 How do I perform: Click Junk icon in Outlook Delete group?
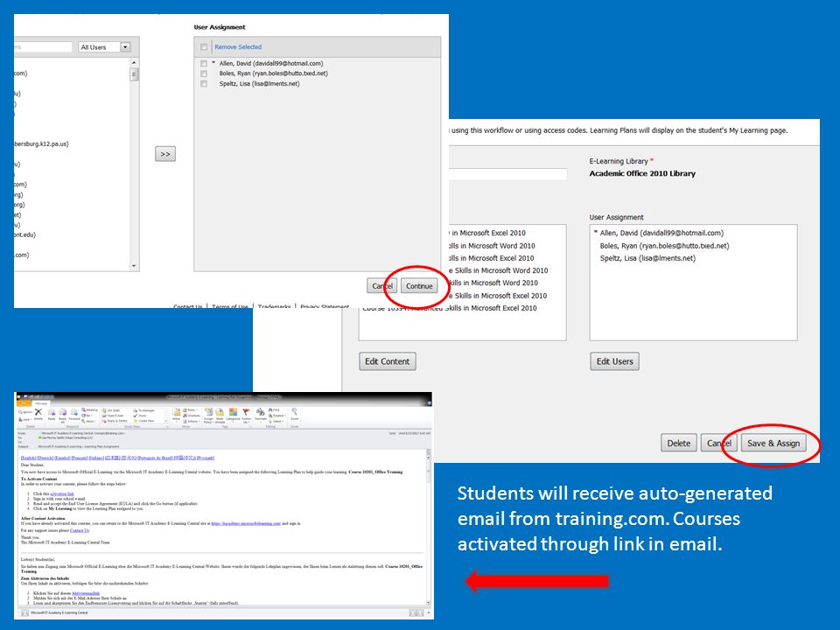coord(24,419)
